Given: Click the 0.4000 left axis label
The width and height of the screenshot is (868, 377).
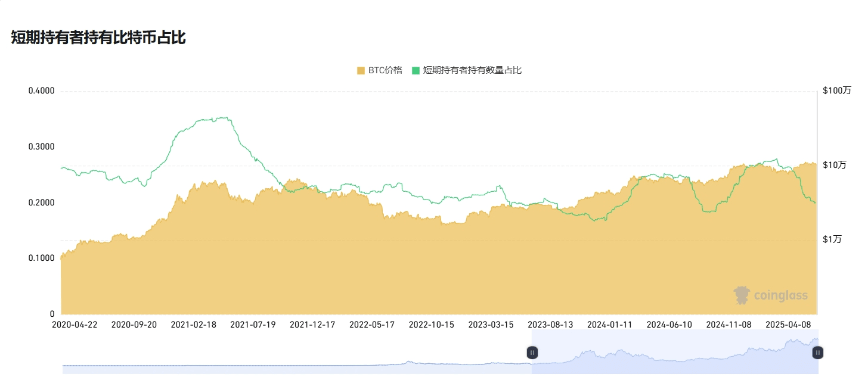Looking at the screenshot, I should click(42, 91).
